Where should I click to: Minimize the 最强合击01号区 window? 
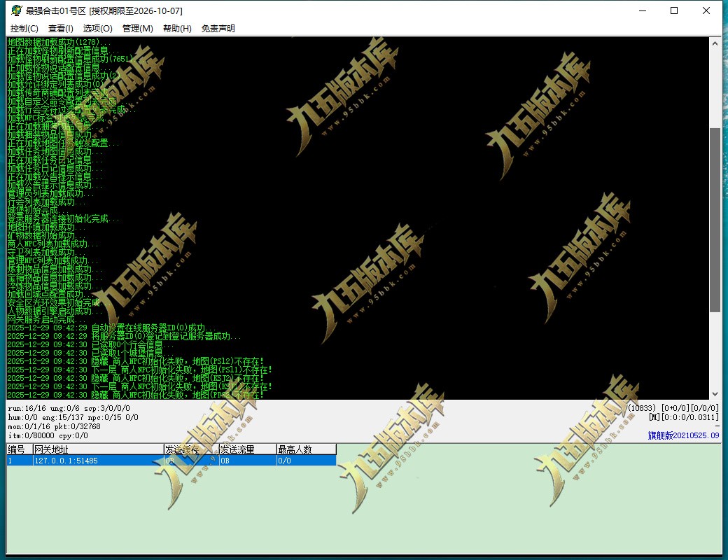pyautogui.click(x=643, y=10)
